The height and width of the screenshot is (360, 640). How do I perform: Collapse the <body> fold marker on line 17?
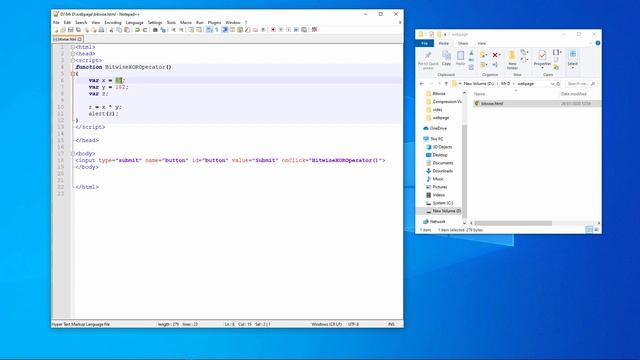pos(73,154)
